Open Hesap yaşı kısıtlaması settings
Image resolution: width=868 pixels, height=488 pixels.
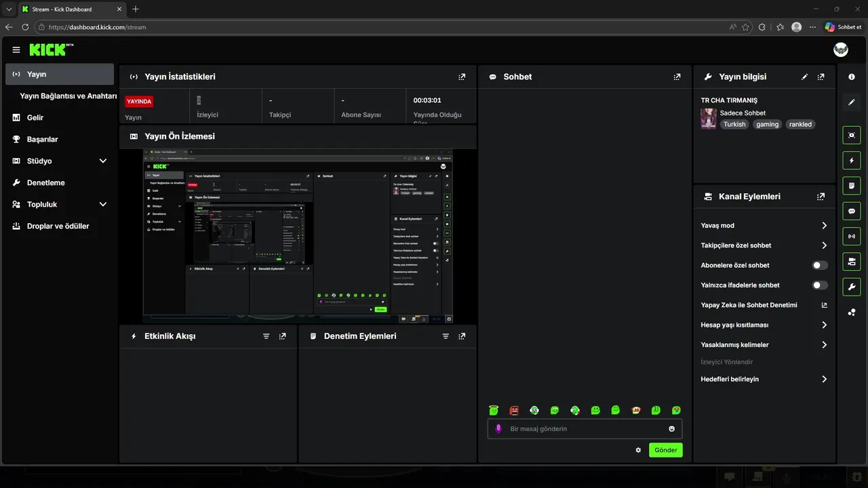[x=764, y=325]
